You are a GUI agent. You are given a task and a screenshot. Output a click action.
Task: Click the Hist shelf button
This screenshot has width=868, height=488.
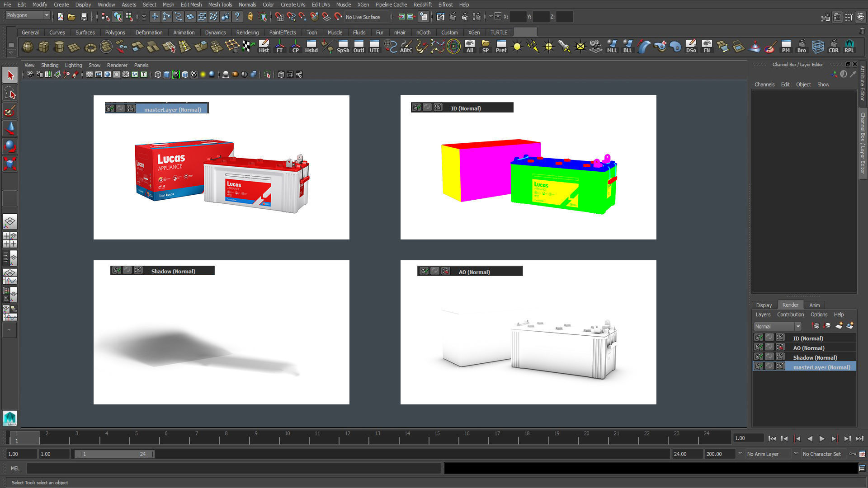pyautogui.click(x=264, y=47)
